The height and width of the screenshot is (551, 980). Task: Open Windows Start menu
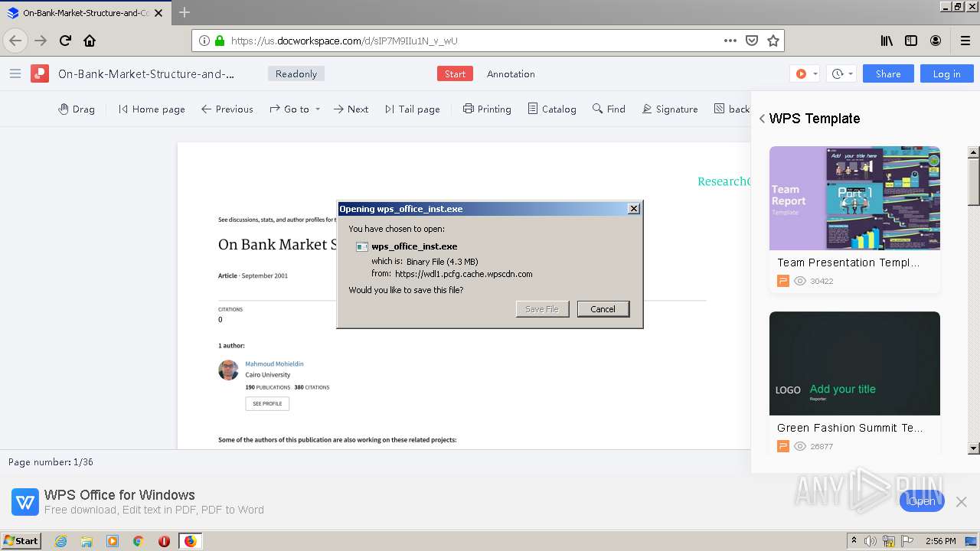pos(21,540)
